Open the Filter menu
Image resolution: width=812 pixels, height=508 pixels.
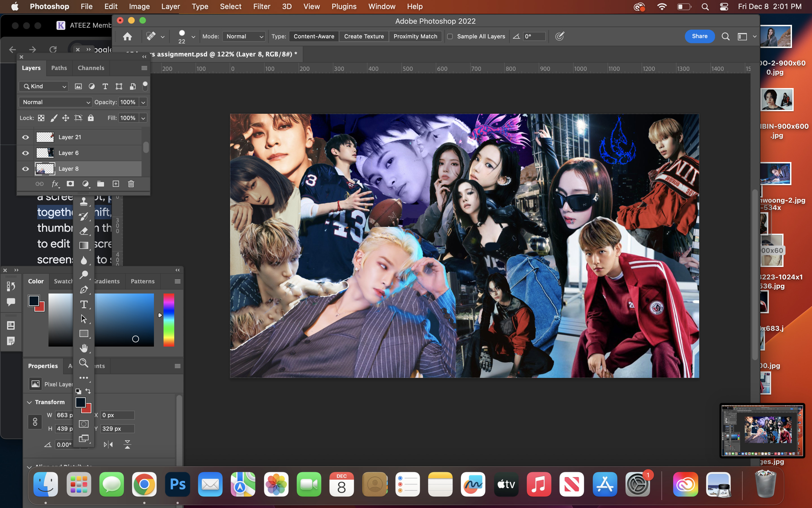click(261, 6)
